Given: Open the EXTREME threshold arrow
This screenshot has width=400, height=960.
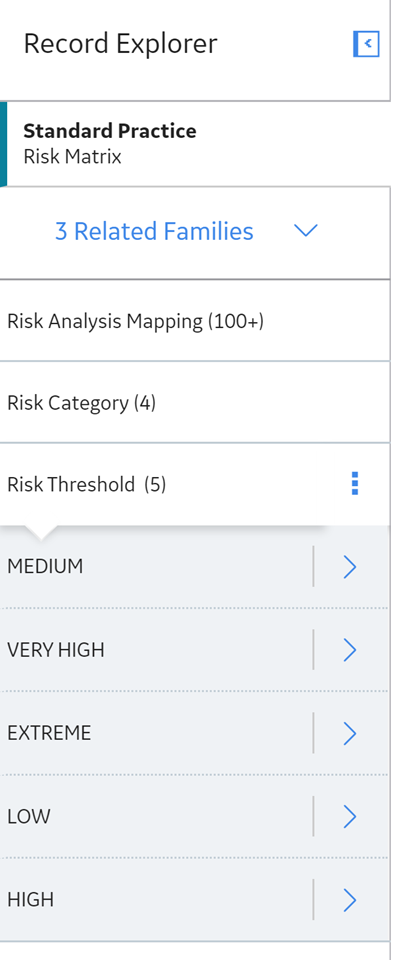Looking at the screenshot, I should coord(349,733).
